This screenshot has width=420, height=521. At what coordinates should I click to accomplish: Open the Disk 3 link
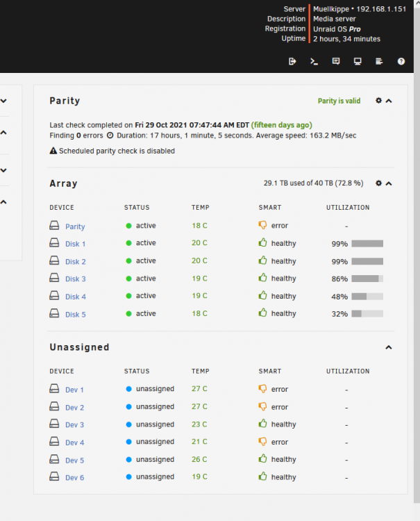point(76,279)
